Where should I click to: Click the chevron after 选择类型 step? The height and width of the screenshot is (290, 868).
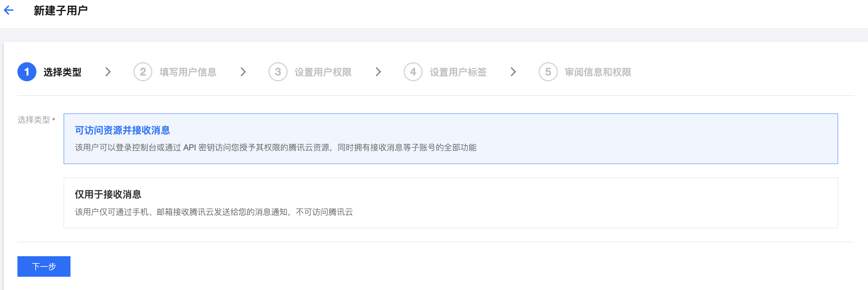[108, 72]
